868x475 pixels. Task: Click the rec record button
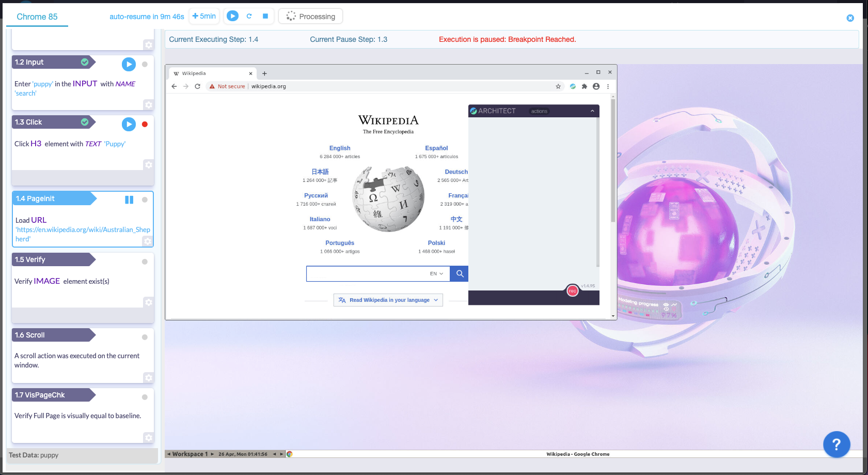pyautogui.click(x=572, y=290)
